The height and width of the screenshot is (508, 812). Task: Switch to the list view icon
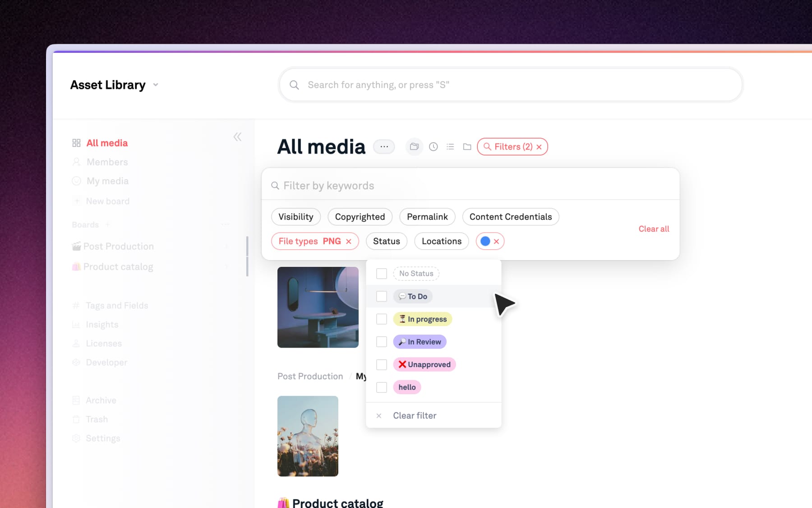[x=450, y=147]
